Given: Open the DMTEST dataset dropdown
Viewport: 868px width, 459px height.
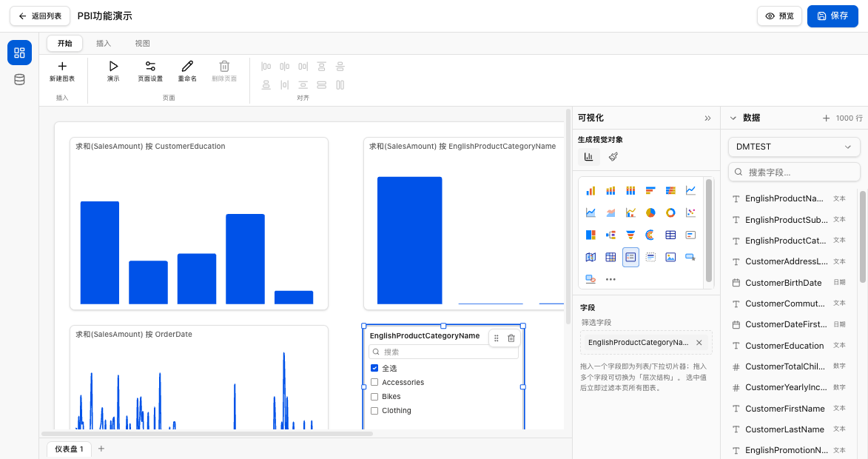Looking at the screenshot, I should [x=794, y=147].
